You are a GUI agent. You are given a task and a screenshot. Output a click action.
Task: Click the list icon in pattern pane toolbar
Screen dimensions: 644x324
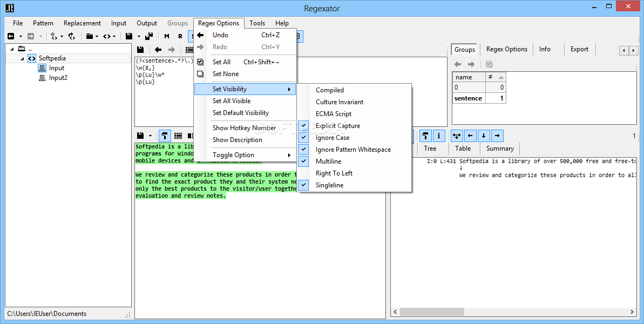coord(189,50)
